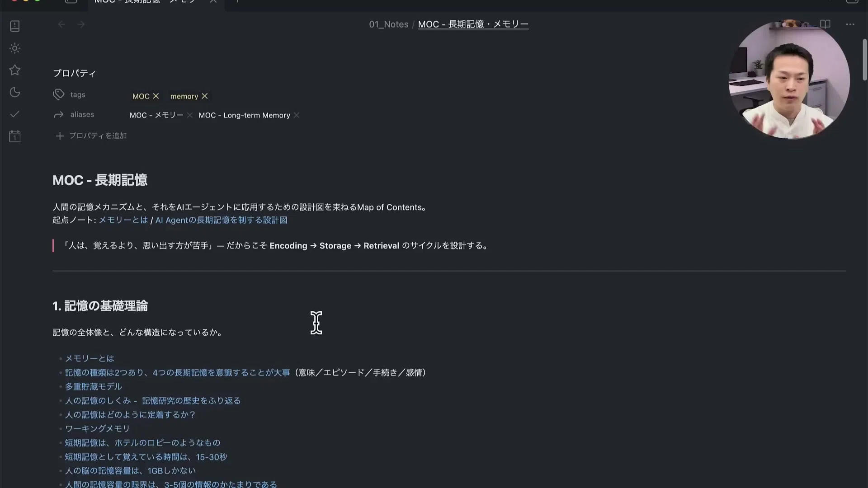This screenshot has height=488, width=868.
Task: Click the sun icon in left sidebar
Action: 15,48
